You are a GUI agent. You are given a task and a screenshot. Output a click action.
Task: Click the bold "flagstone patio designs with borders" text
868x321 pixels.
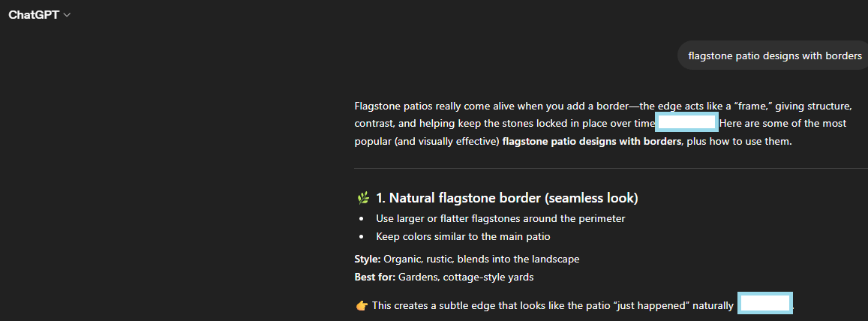pos(592,141)
